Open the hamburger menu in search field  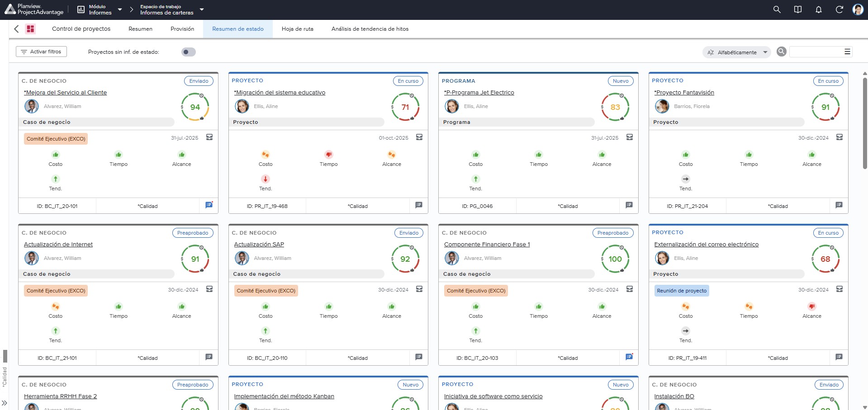pyautogui.click(x=847, y=52)
